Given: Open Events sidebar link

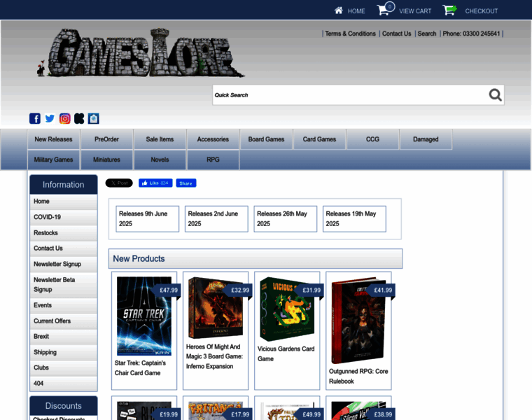Looking at the screenshot, I should 64,305.
